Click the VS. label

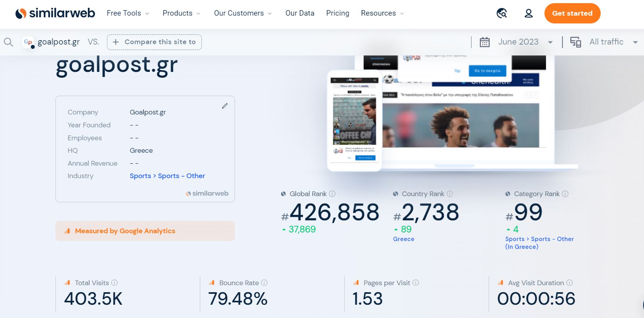93,42
